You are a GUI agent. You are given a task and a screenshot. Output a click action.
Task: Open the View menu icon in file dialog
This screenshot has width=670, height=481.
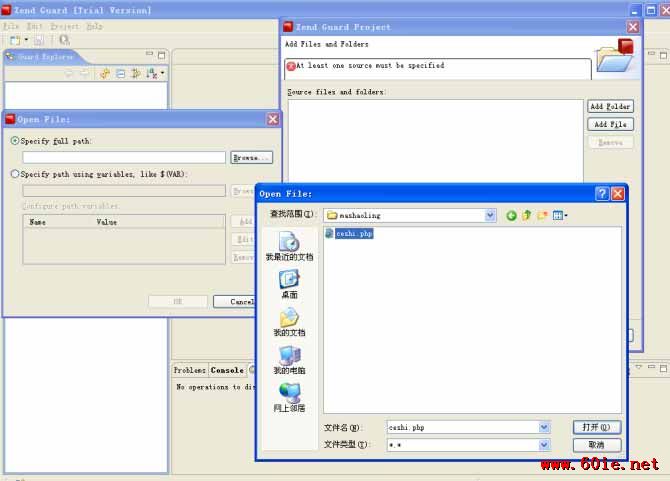click(x=560, y=215)
